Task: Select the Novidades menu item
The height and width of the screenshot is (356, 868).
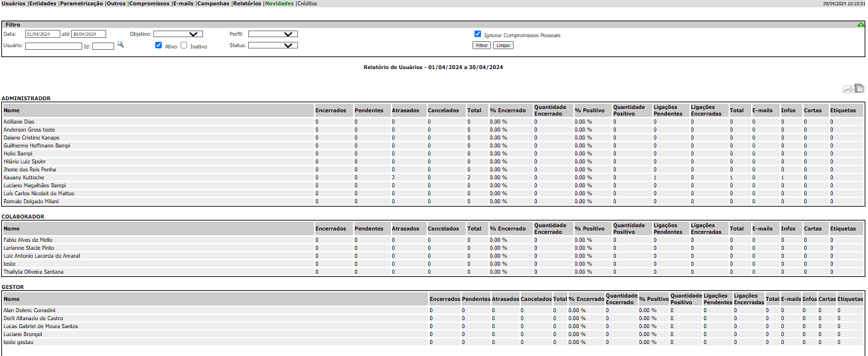Action: tap(279, 3)
